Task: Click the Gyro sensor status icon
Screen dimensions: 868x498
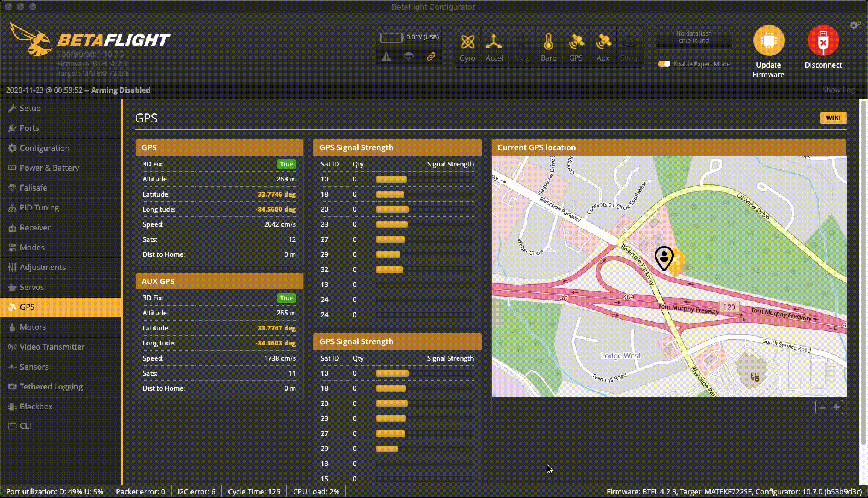Action: pyautogui.click(x=467, y=46)
